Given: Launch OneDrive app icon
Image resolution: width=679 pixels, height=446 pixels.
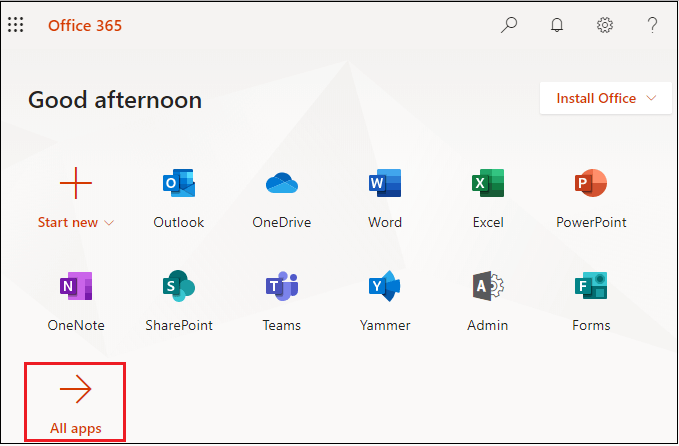Looking at the screenshot, I should tap(282, 183).
